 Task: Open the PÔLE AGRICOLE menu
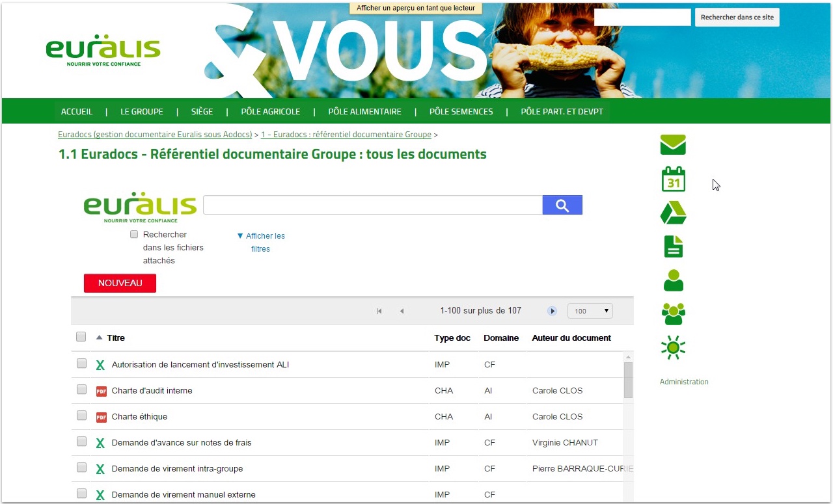point(271,112)
